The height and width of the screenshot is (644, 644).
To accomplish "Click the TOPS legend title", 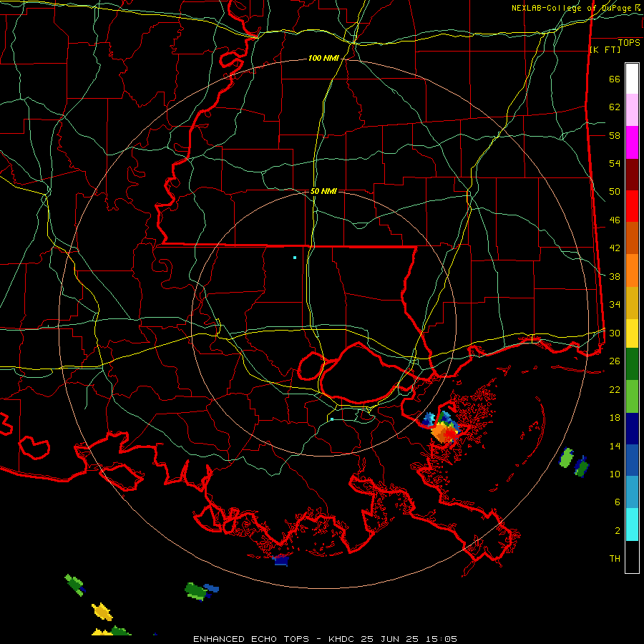I will click(x=629, y=42).
